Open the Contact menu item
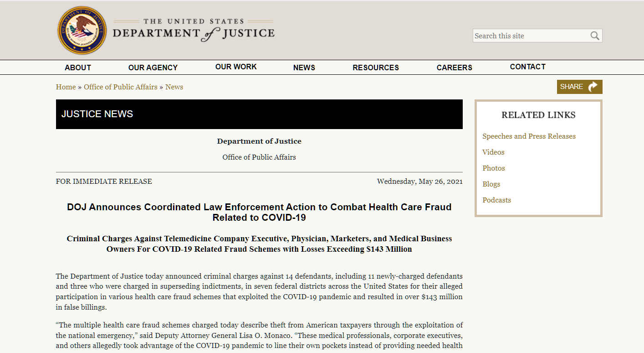 tap(528, 67)
